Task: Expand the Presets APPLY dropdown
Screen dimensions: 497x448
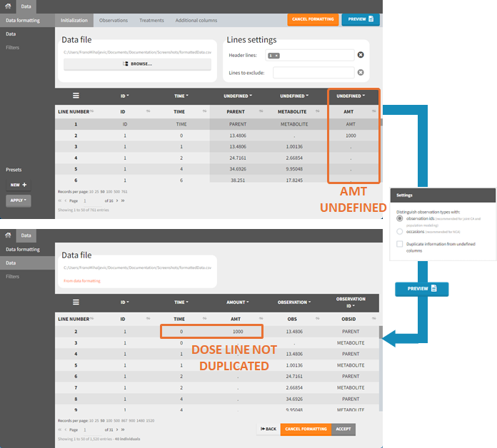Action: point(19,200)
